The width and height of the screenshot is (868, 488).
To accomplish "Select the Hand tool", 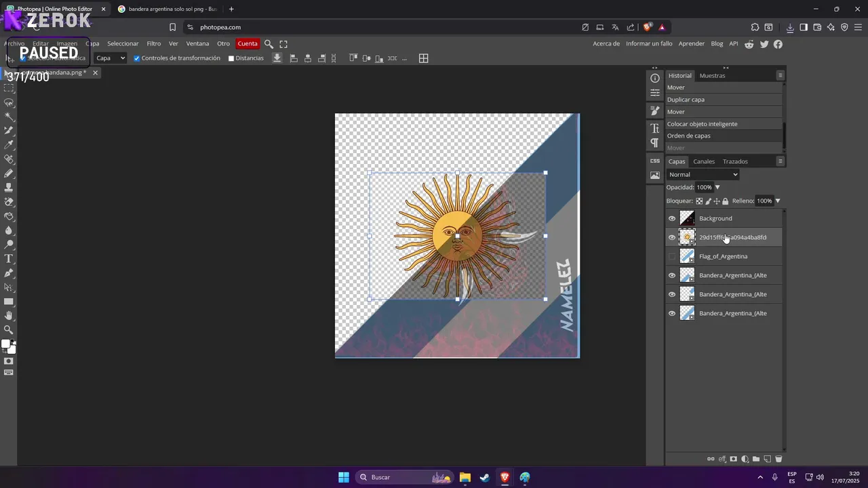I will coord(9,316).
